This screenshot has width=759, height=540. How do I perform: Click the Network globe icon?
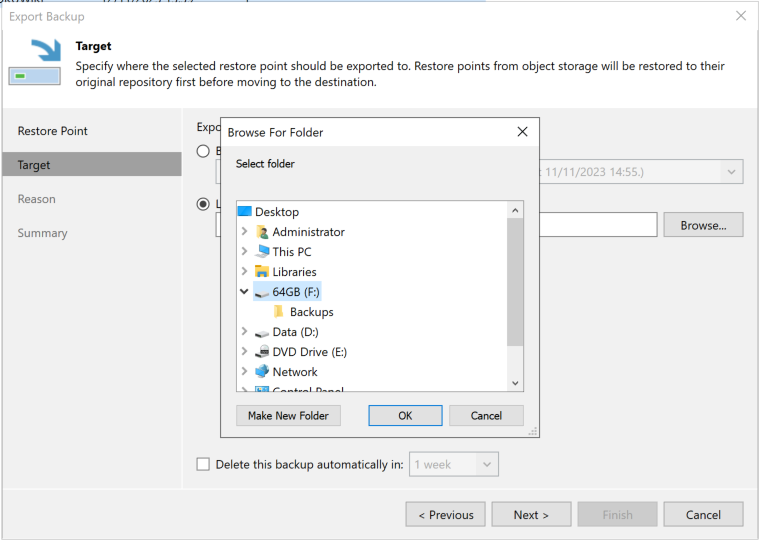[262, 371]
